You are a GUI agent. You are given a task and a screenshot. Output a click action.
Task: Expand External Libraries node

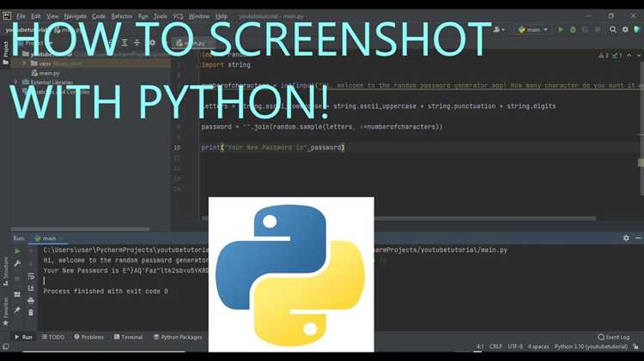[16, 82]
